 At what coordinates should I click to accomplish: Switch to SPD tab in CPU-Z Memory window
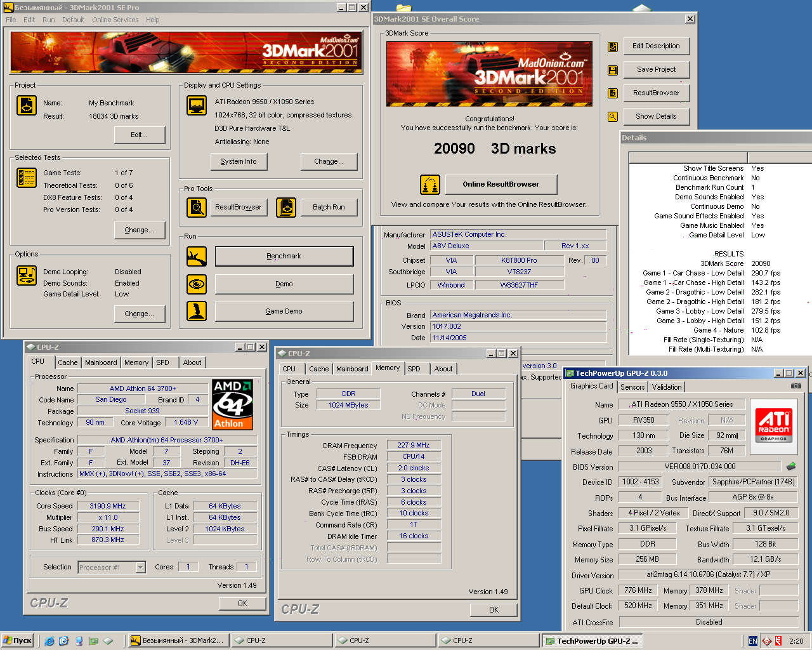pyautogui.click(x=414, y=369)
